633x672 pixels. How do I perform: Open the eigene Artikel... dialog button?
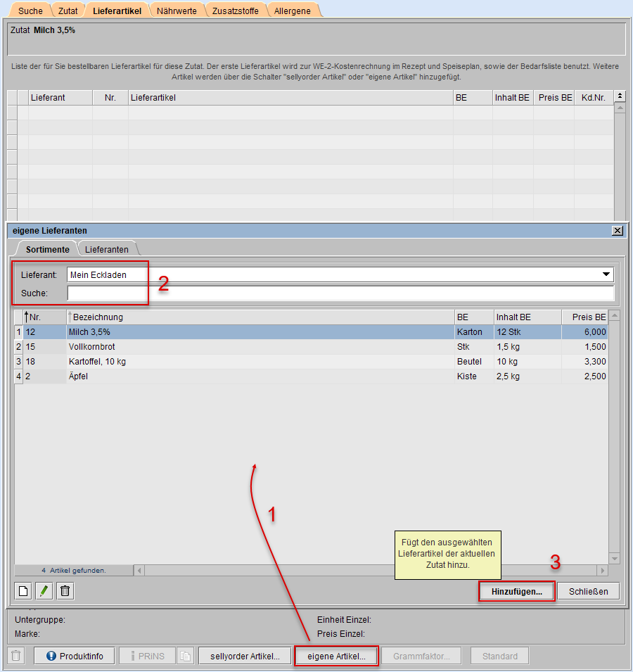click(336, 656)
